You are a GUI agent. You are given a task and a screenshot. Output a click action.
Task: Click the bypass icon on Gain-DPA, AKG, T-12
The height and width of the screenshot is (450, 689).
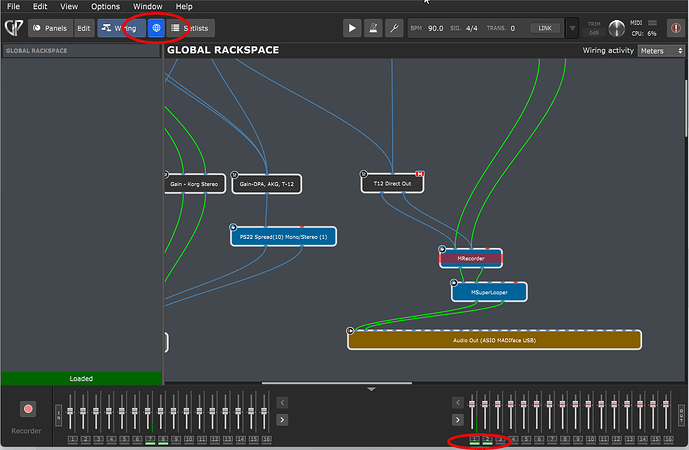tap(234, 175)
